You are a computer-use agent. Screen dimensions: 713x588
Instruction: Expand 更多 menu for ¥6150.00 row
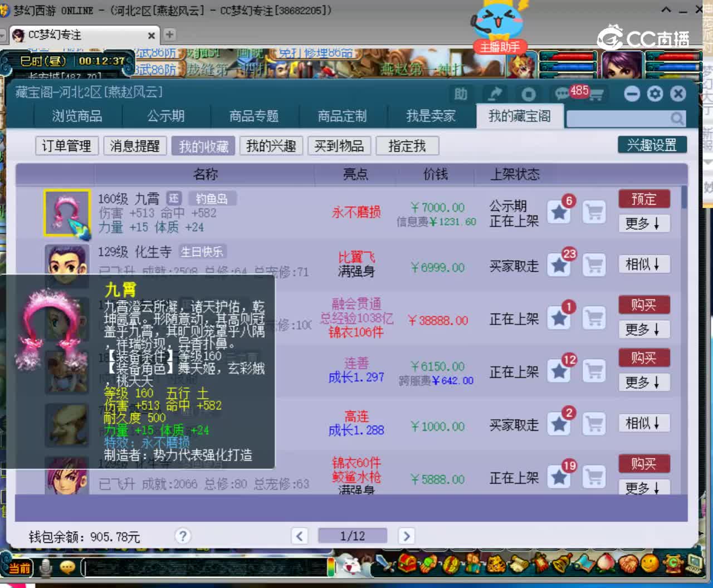click(644, 383)
